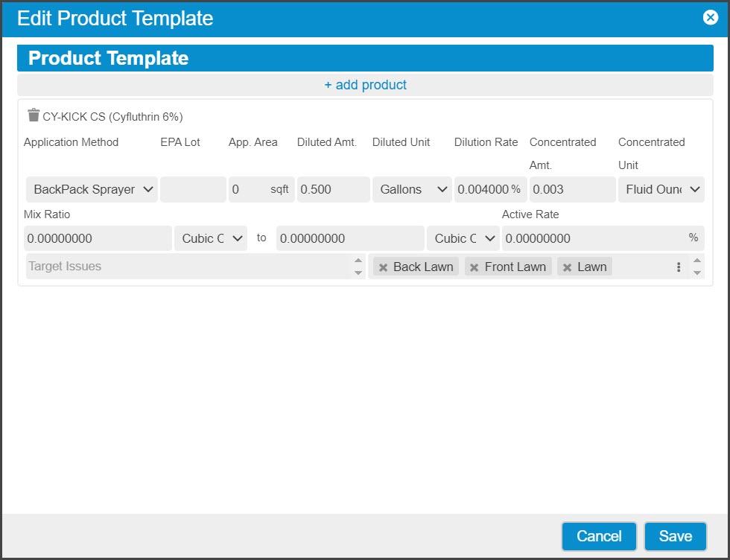This screenshot has width=730, height=560.
Task: Close the Edit Product Template dialog
Action: 710,18
